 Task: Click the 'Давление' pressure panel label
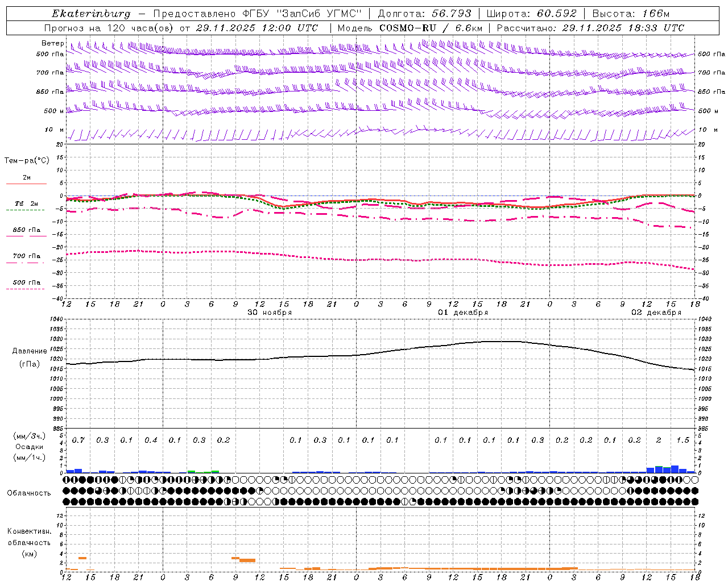point(30,351)
